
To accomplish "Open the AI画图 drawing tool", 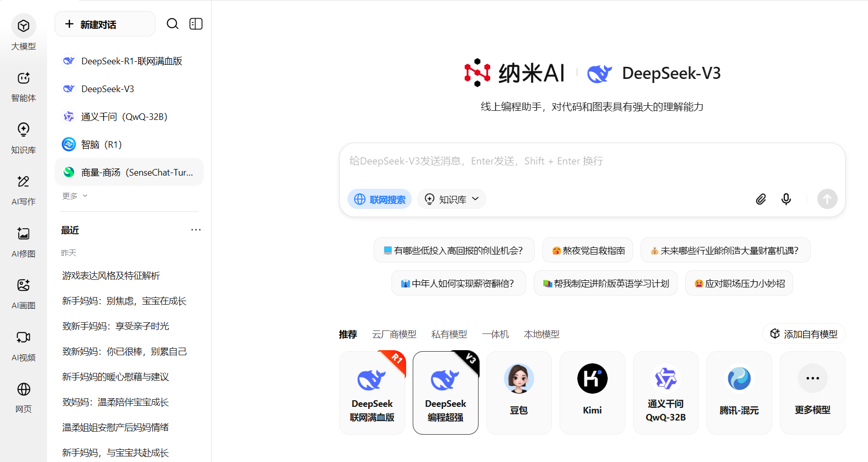I will (x=23, y=293).
